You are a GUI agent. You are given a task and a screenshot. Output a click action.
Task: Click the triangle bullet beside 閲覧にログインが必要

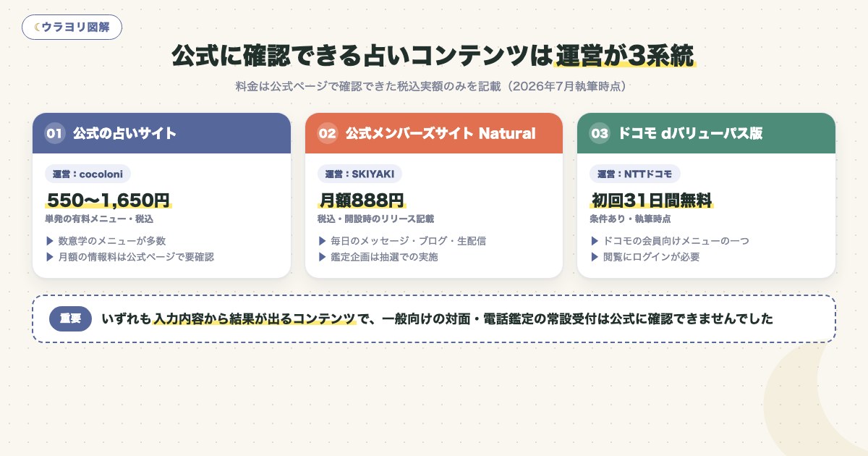pyautogui.click(x=595, y=257)
